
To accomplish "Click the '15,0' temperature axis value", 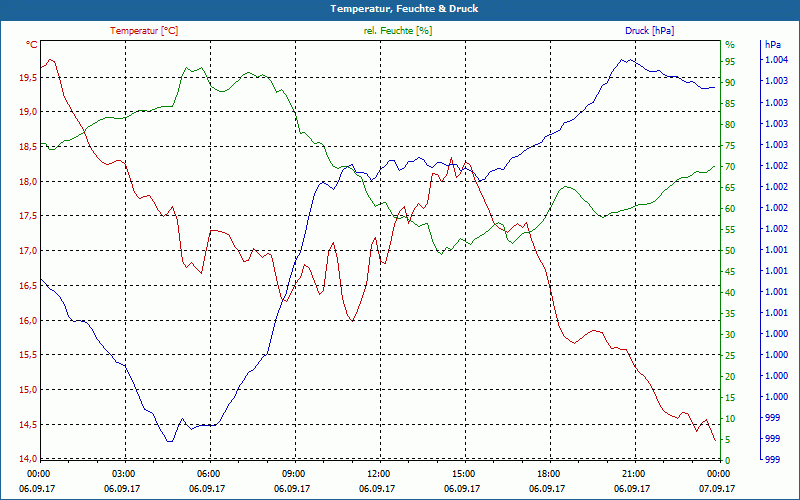I will pos(28,390).
